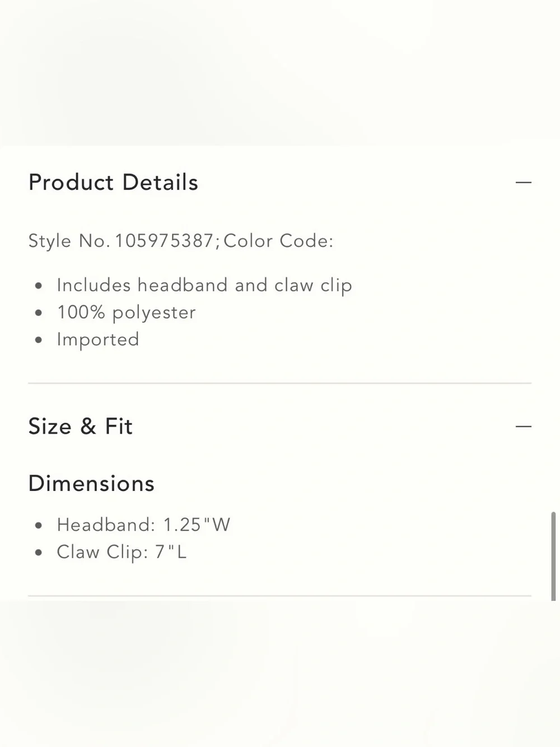The image size is (560, 747).
Task: Click bullet point beside 'Claw Clip'
Action: (38, 553)
